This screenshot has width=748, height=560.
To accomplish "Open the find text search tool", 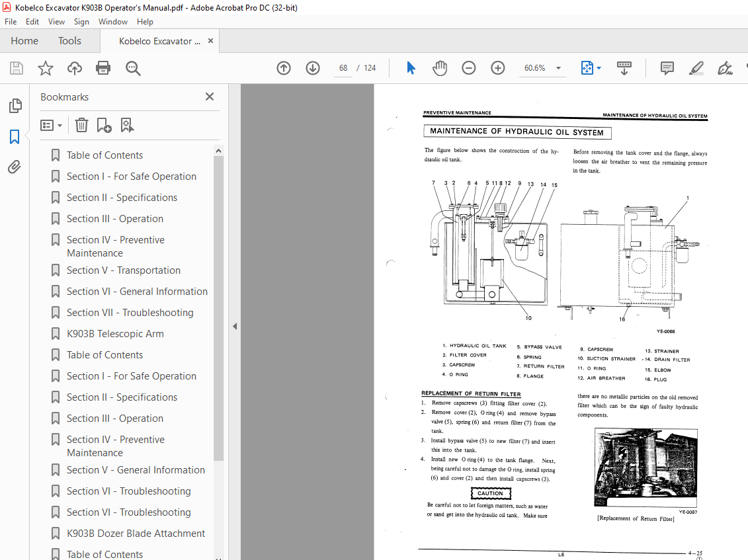I will [x=133, y=68].
